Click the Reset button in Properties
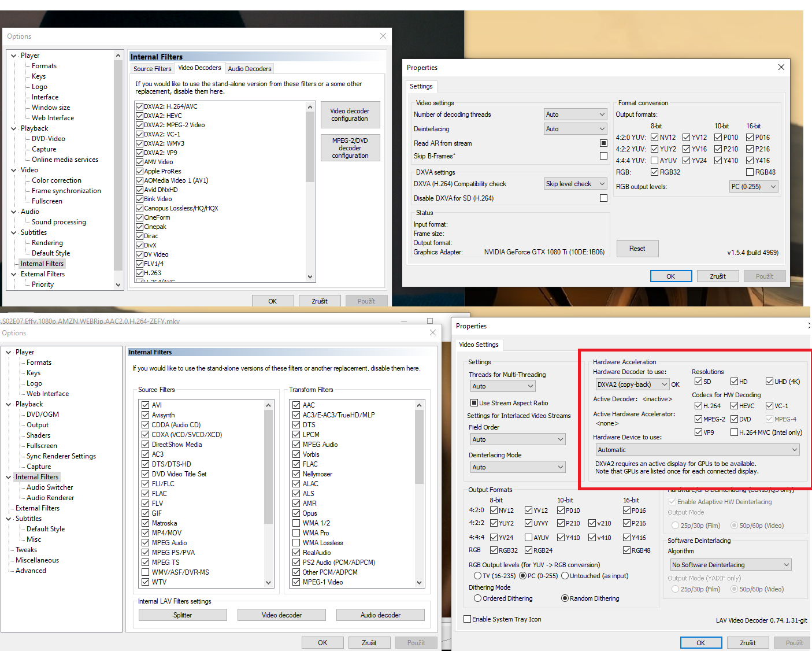 click(x=637, y=249)
